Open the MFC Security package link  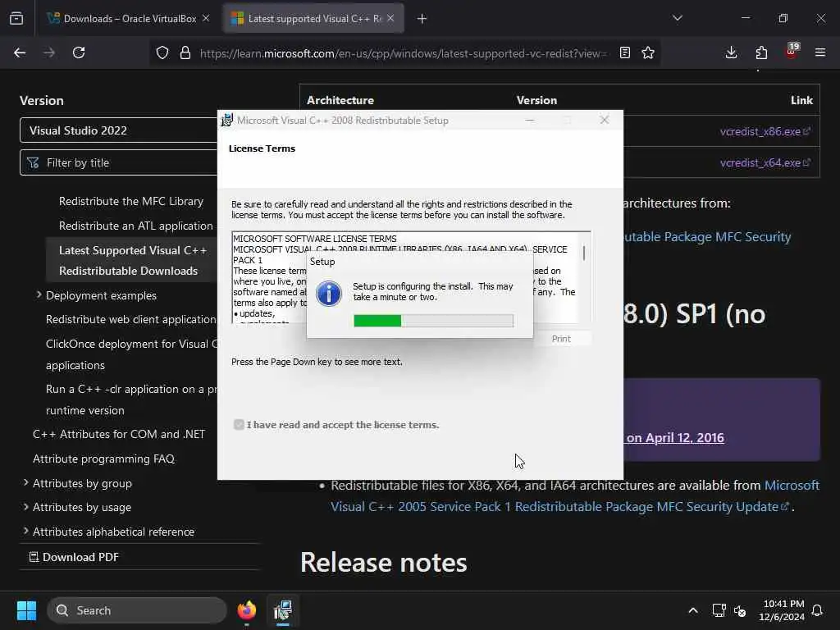[707, 237]
